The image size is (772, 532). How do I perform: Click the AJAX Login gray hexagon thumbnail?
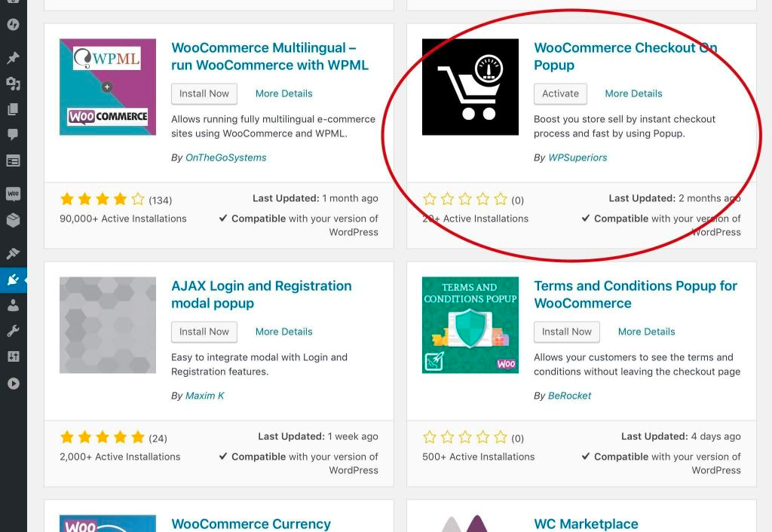(108, 326)
